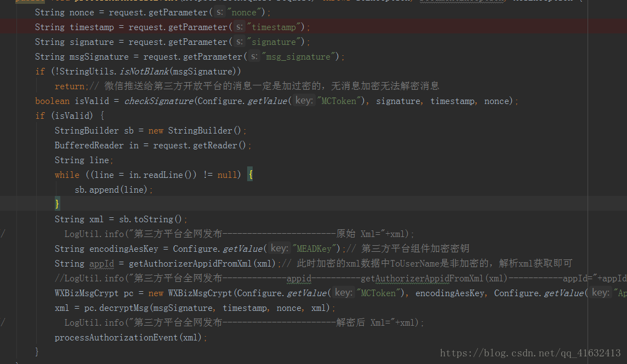Click 'new StringBuilder()' constructor call
Viewport: 627px width, 364px height.
(x=195, y=131)
